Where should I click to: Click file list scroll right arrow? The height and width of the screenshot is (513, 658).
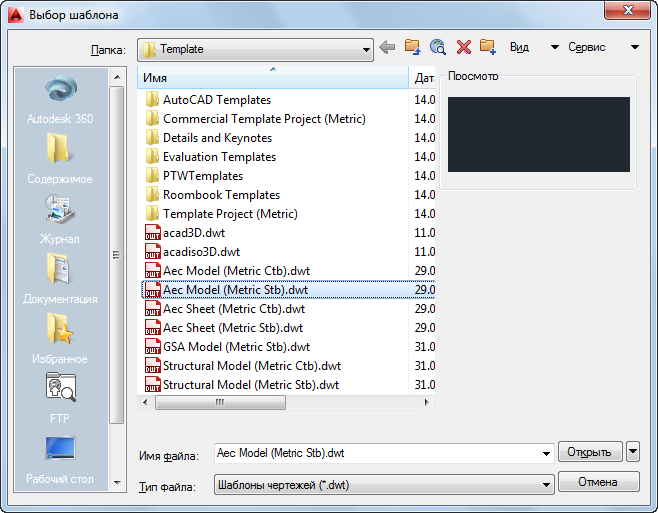click(427, 403)
